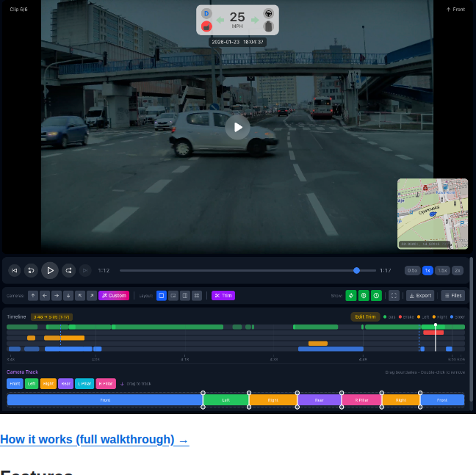This screenshot has height=475, width=476.
Task: Select the Left camera chip
Action: (32, 384)
